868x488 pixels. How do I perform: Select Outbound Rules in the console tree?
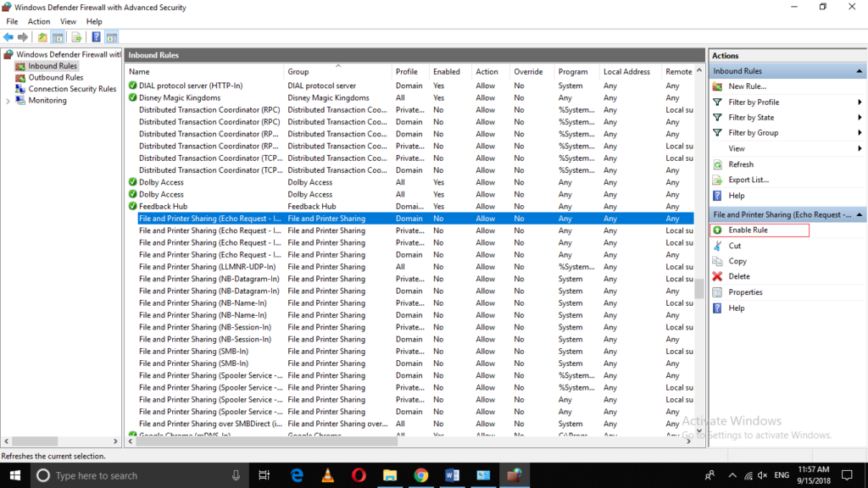pyautogui.click(x=55, y=77)
